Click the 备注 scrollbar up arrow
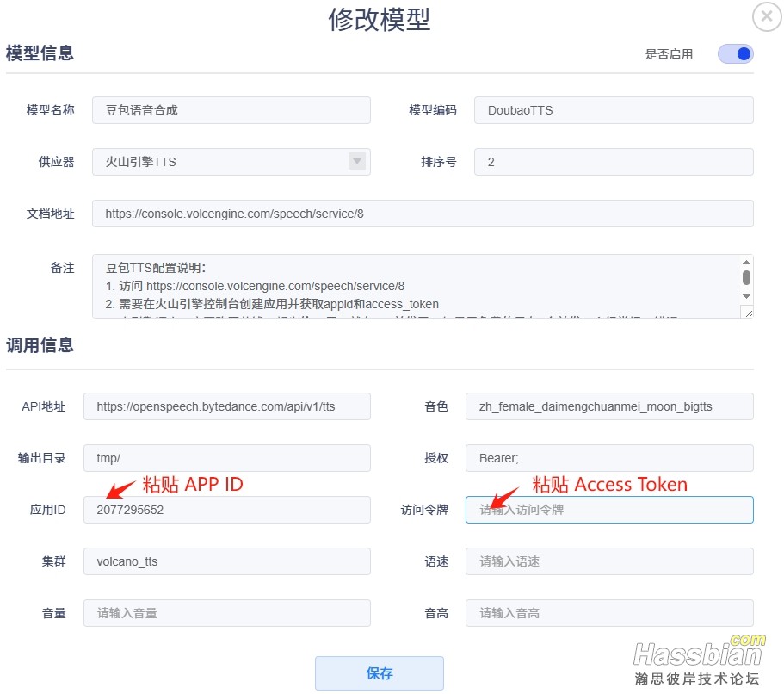 (x=746, y=263)
